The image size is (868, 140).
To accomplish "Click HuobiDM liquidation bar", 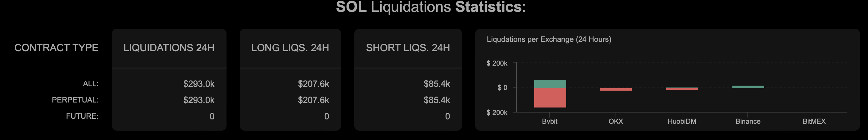I will click(682, 89).
